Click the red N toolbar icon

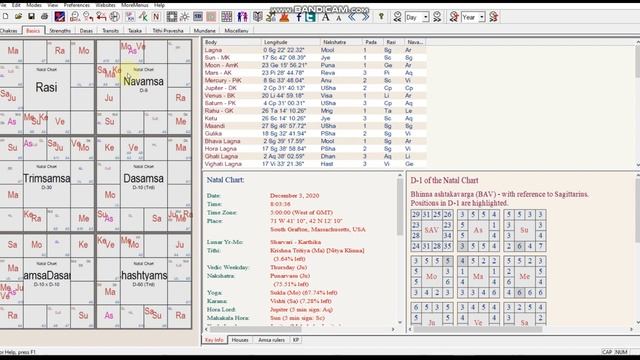point(156,17)
